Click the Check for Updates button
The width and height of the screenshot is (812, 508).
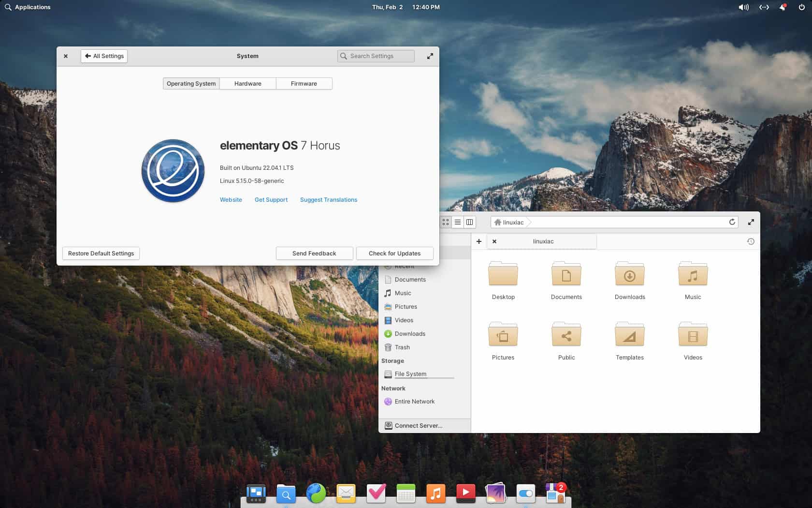[x=394, y=253]
